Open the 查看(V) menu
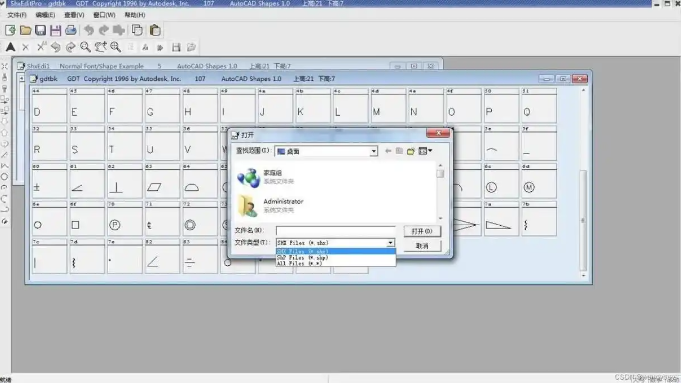681x383 pixels. 74,15
